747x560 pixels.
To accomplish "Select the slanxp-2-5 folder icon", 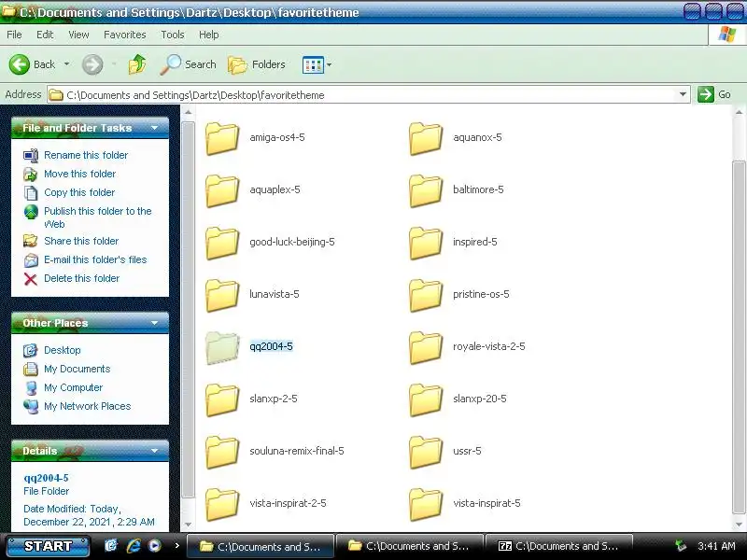I will coord(222,400).
